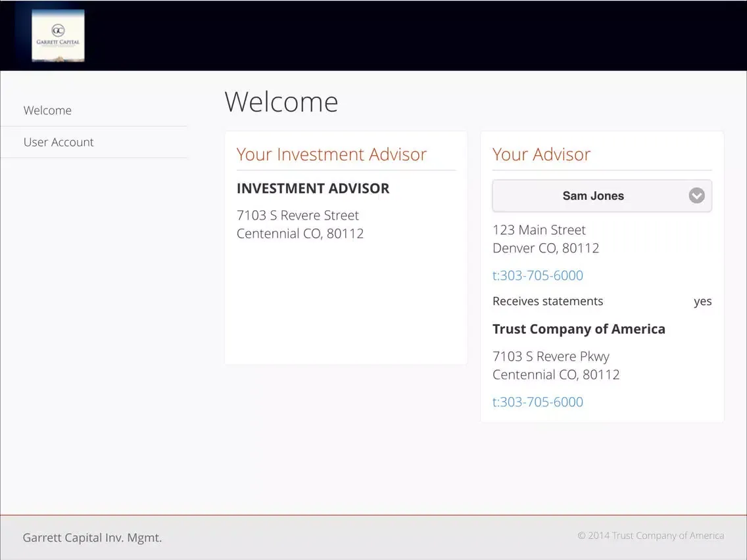
Task: Click the Denver CO, 80112 line
Action: [546, 248]
